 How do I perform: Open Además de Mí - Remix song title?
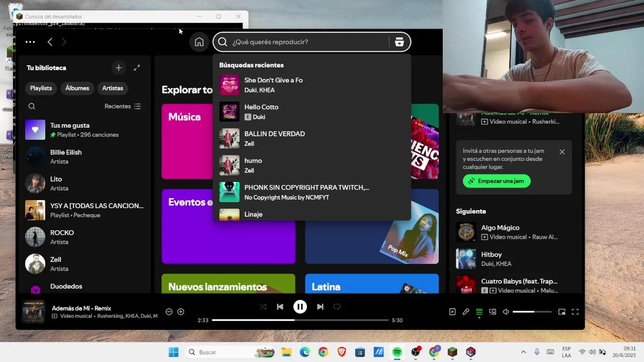tap(82, 308)
